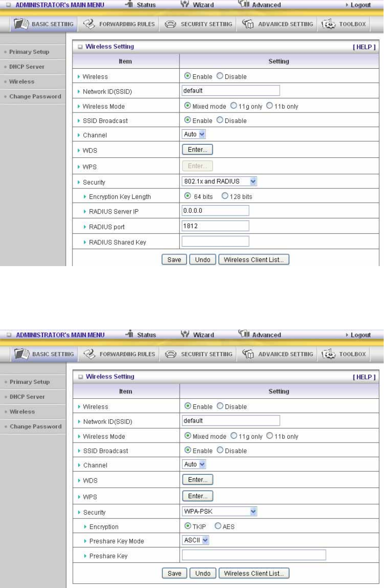
Task: Click Network ID(SSID) field in the WPA-PSK screenshot
Action: tap(231, 421)
